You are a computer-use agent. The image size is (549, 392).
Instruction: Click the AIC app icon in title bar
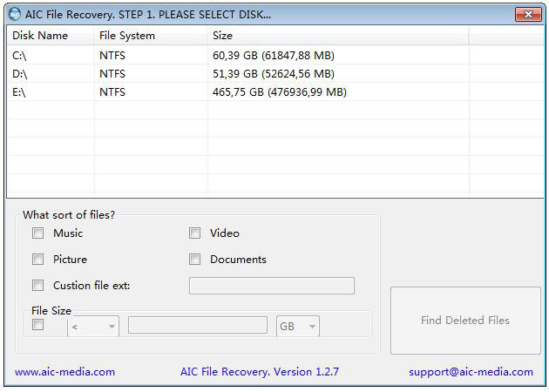point(14,14)
